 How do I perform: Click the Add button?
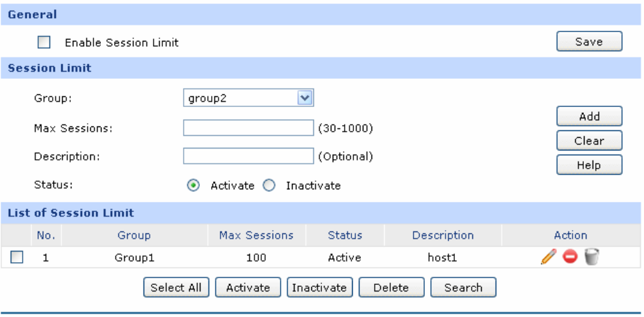(589, 116)
